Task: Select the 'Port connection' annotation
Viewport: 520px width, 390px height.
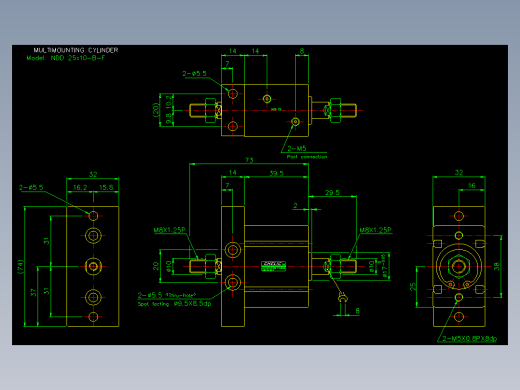Action: click(307, 157)
